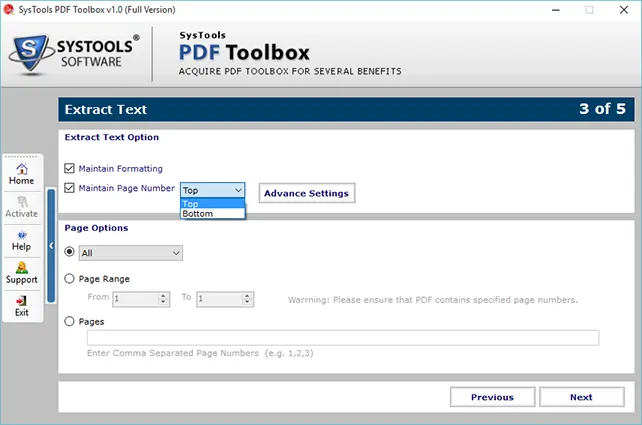Click the Exit sidebar icon

(22, 306)
